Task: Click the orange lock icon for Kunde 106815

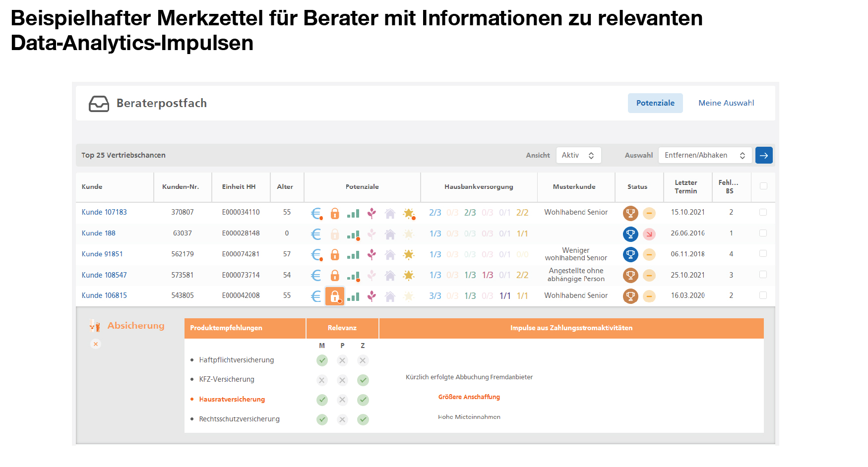Action: pyautogui.click(x=335, y=296)
